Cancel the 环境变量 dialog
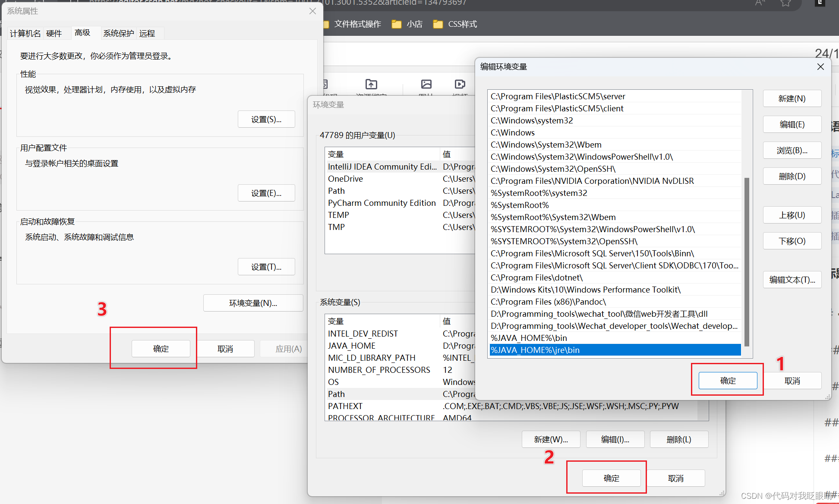Image resolution: width=839 pixels, height=504 pixels. pyautogui.click(x=675, y=478)
